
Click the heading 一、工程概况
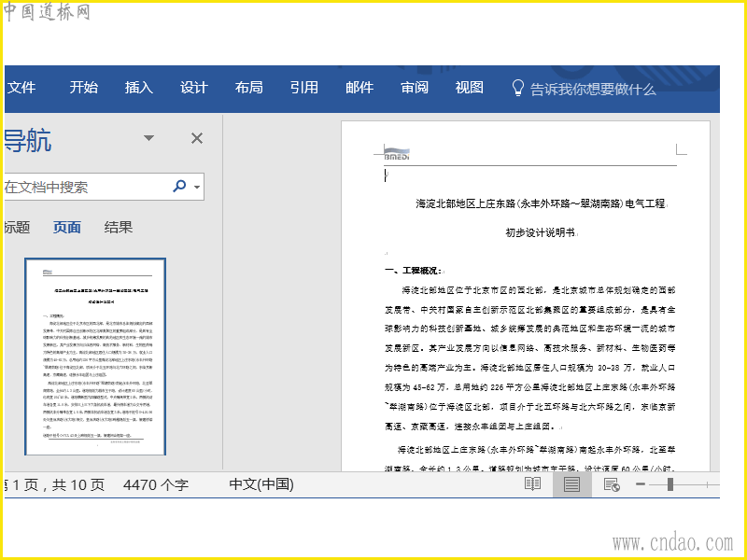click(413, 271)
